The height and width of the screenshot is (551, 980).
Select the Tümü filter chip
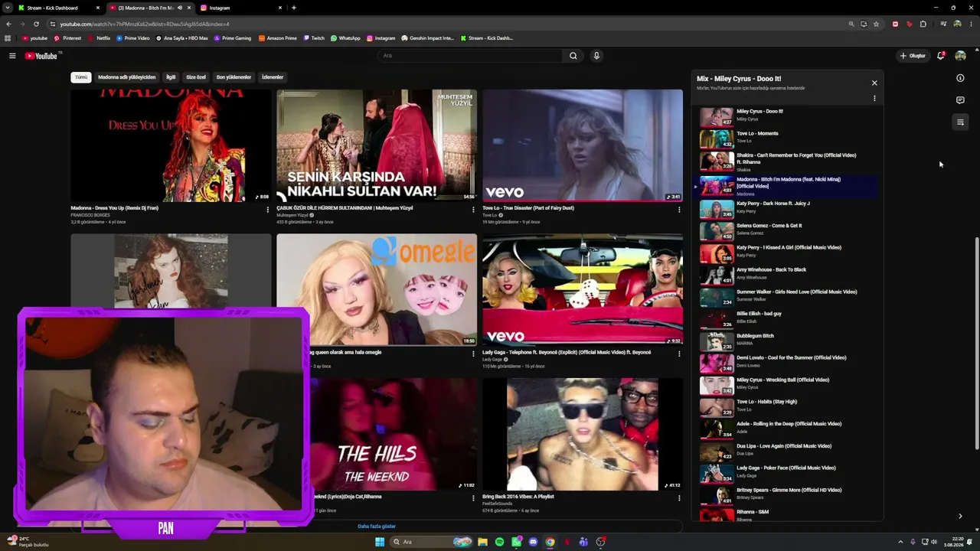[81, 77]
